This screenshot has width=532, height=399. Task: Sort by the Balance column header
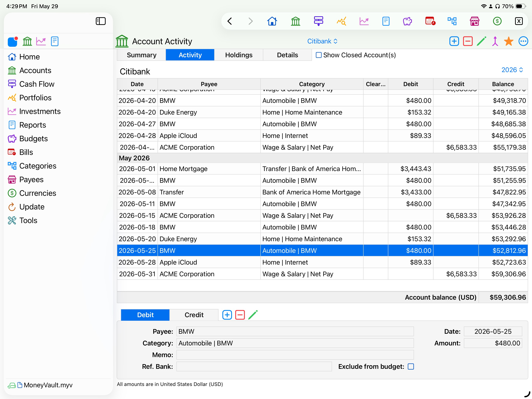pos(503,84)
